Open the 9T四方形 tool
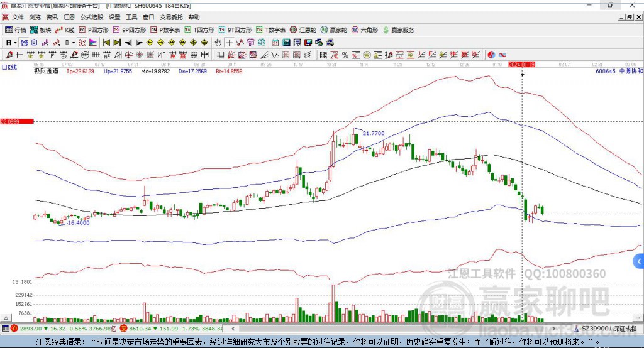This screenshot has height=348, width=644. pos(235,30)
